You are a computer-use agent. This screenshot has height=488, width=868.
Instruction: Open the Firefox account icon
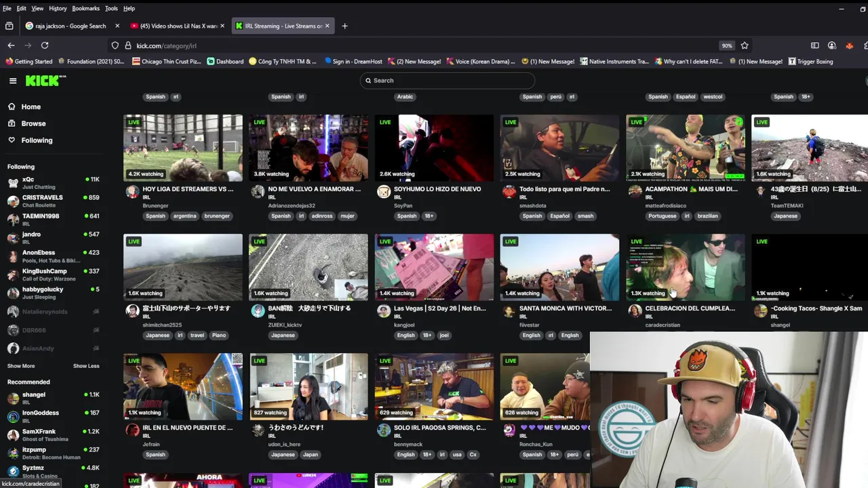tap(831, 45)
